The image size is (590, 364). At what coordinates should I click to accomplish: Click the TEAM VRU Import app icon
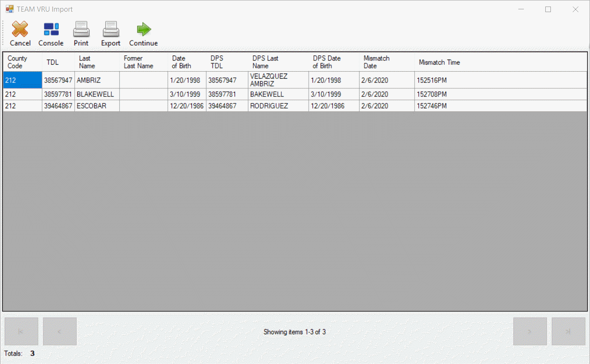pyautogui.click(x=9, y=9)
